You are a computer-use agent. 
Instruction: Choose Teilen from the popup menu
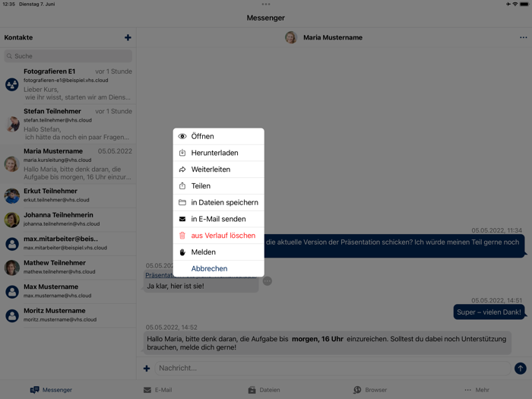click(219, 186)
